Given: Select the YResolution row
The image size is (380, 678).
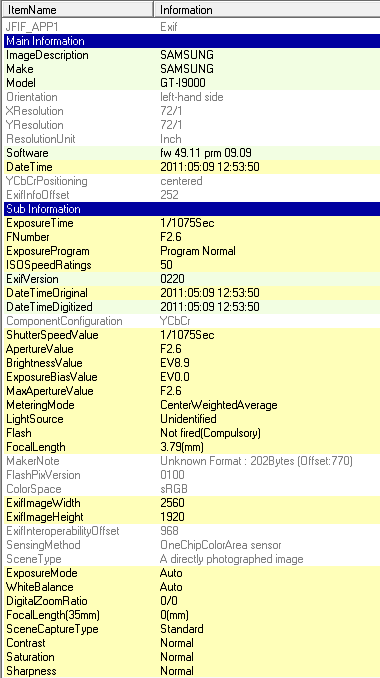Looking at the screenshot, I should (192, 125).
